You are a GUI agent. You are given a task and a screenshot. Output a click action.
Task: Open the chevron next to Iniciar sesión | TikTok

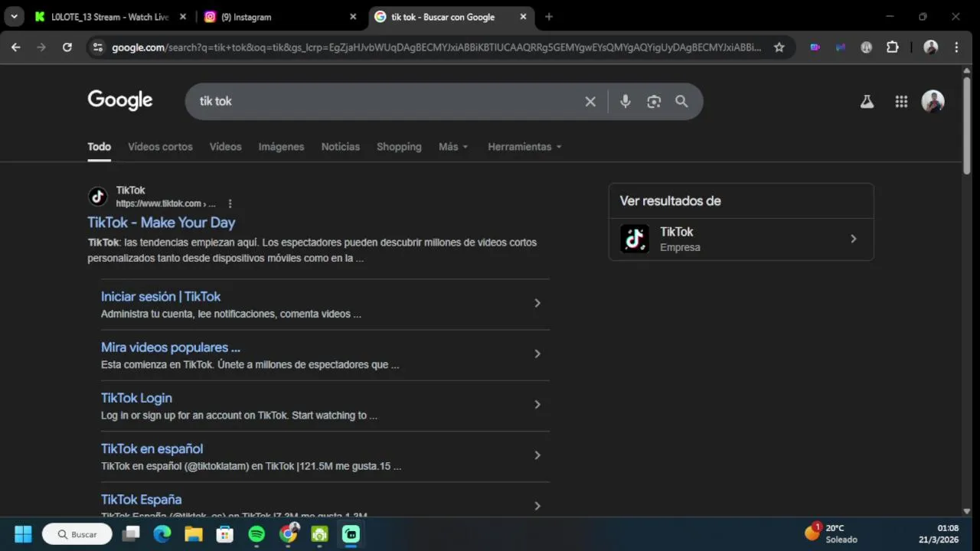[x=537, y=303]
